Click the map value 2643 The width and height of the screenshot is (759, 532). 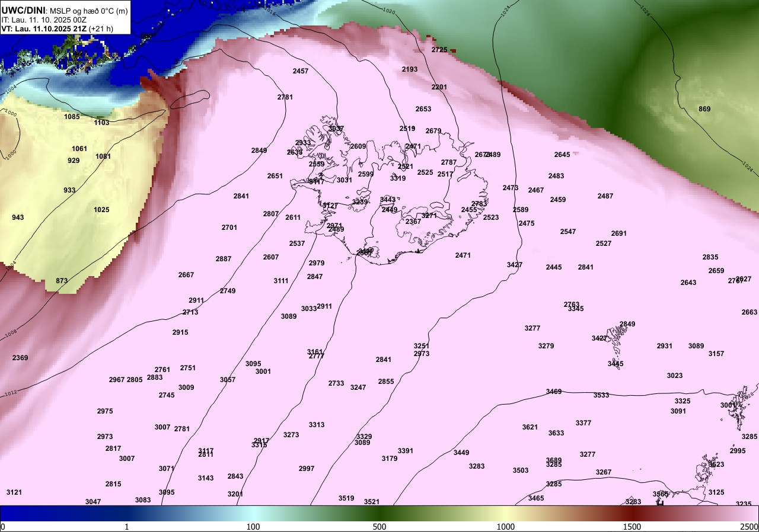[x=688, y=283]
